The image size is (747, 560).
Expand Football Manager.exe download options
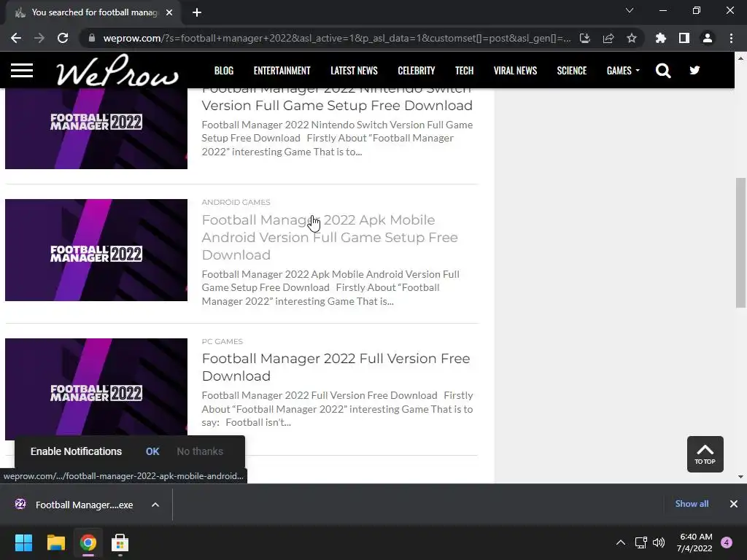155,505
